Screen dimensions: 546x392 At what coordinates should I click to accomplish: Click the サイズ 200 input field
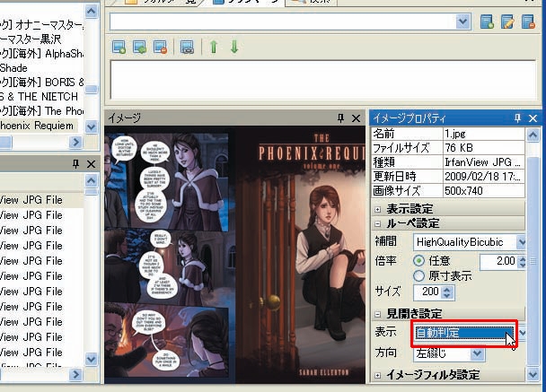point(427,292)
